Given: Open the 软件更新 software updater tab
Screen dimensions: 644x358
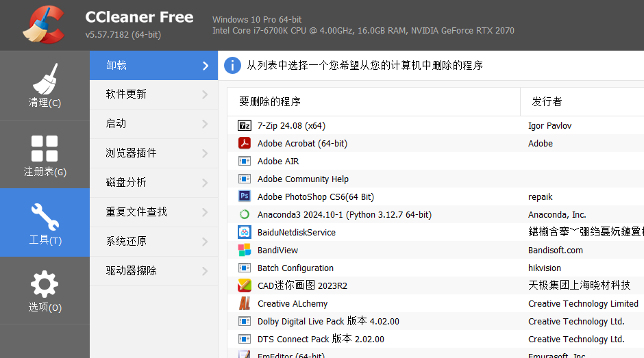Looking at the screenshot, I should 153,94.
